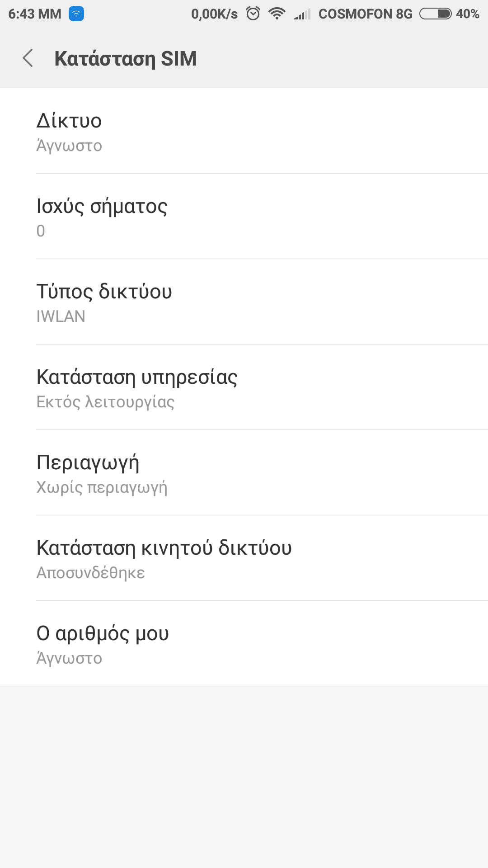Open the Κατάσταση υπηρεσίας row
Viewport: 488px width, 868px height.
pos(244,387)
